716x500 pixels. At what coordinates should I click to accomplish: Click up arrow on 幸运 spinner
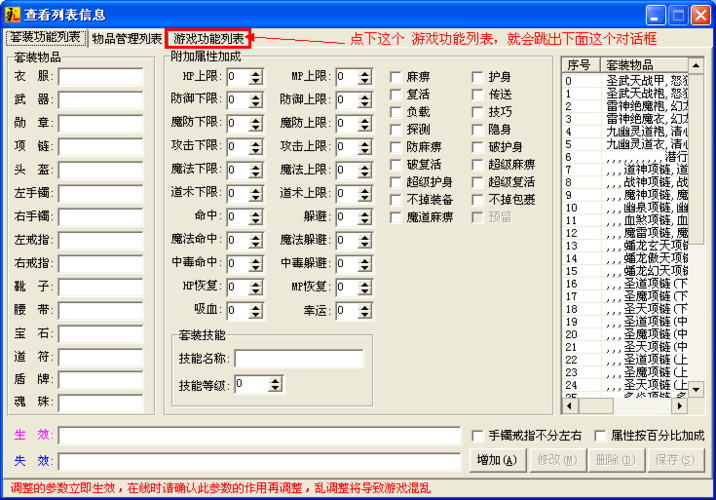point(364,306)
